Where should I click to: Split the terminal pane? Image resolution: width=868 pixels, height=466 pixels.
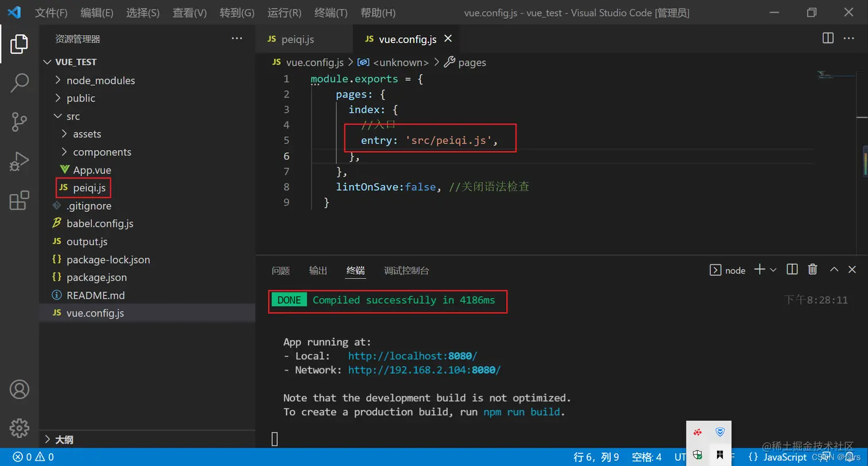[x=792, y=269]
